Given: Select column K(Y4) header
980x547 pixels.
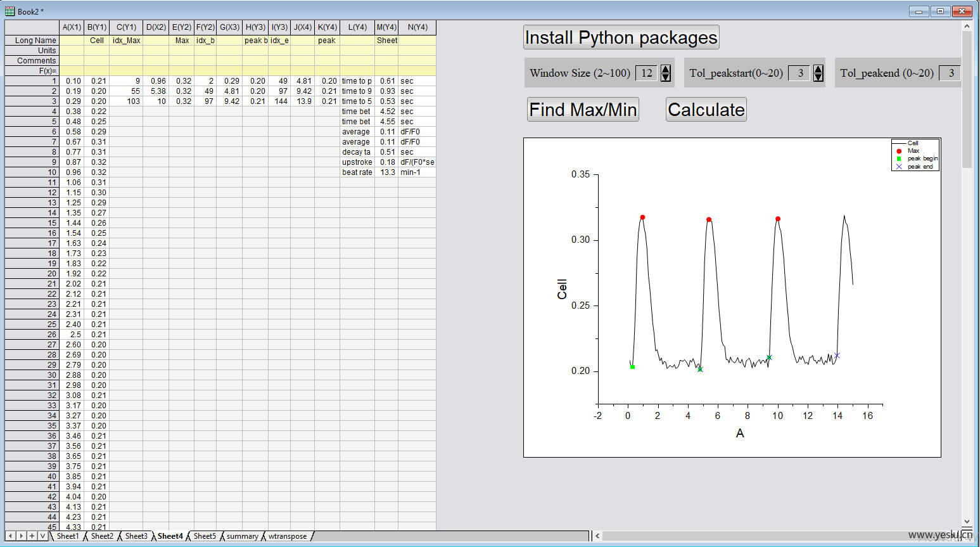Looking at the screenshot, I should pos(328,27).
